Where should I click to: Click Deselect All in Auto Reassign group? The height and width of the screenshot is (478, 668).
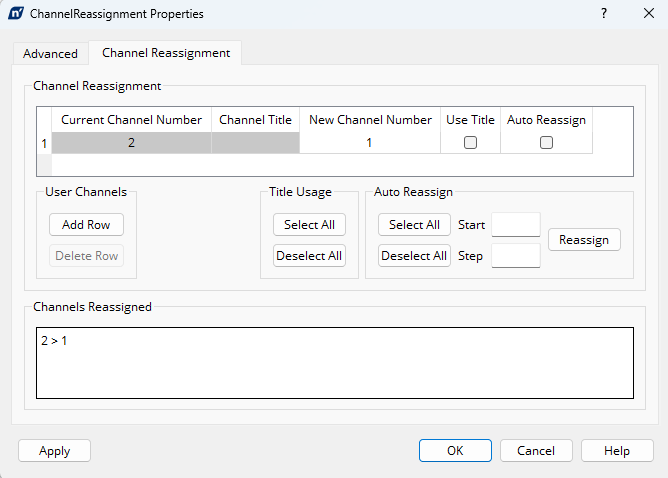[x=414, y=256]
